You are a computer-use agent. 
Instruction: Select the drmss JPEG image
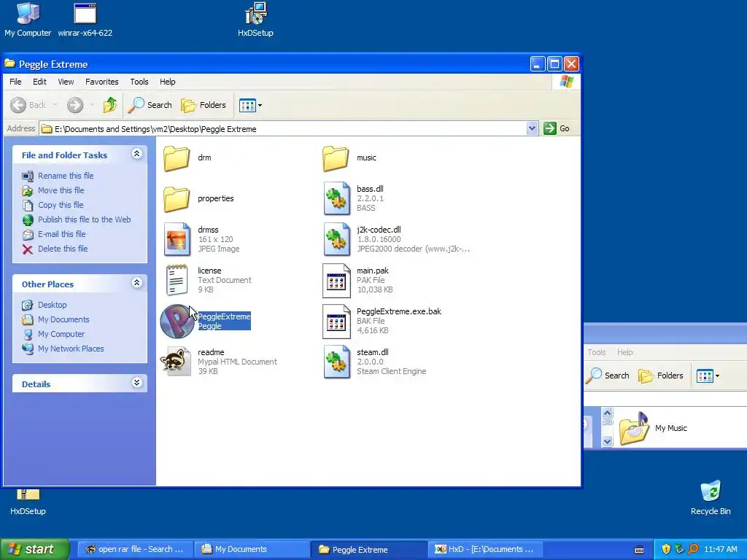click(177, 239)
